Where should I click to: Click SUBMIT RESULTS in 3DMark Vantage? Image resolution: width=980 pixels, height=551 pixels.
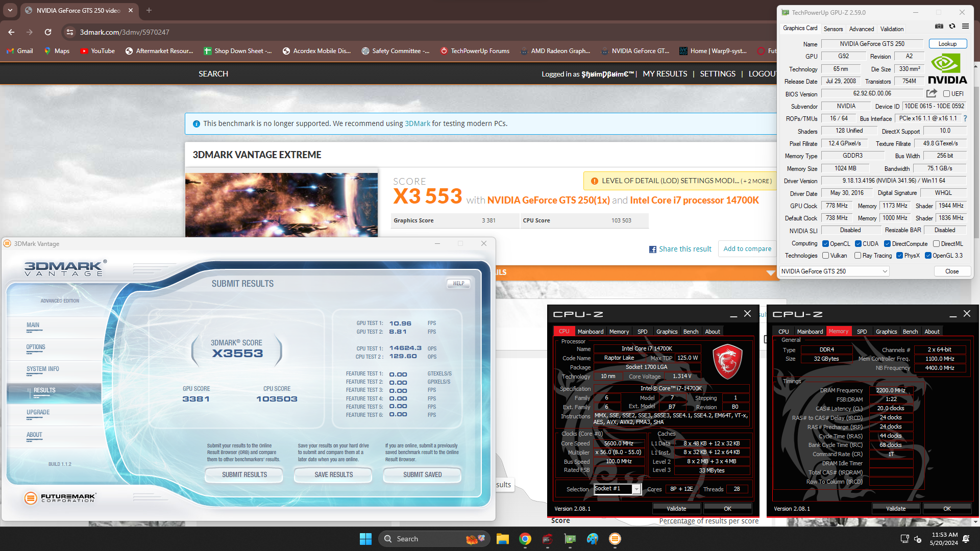pos(244,475)
